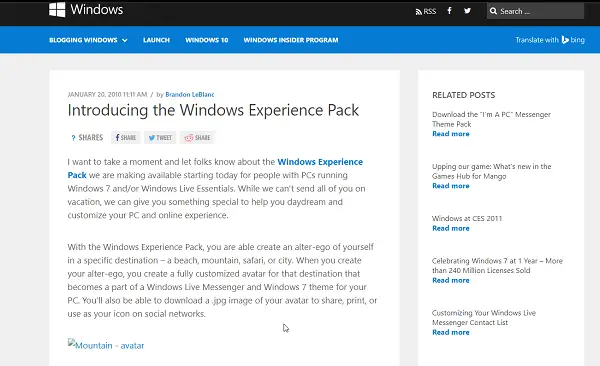The image size is (600, 366).
Task: Read more about Windows at CES 2011
Action: (450, 228)
